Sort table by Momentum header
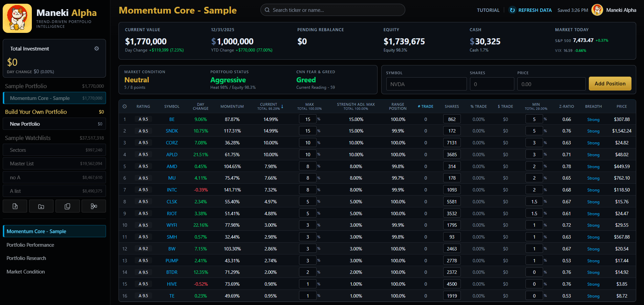 tap(232, 106)
